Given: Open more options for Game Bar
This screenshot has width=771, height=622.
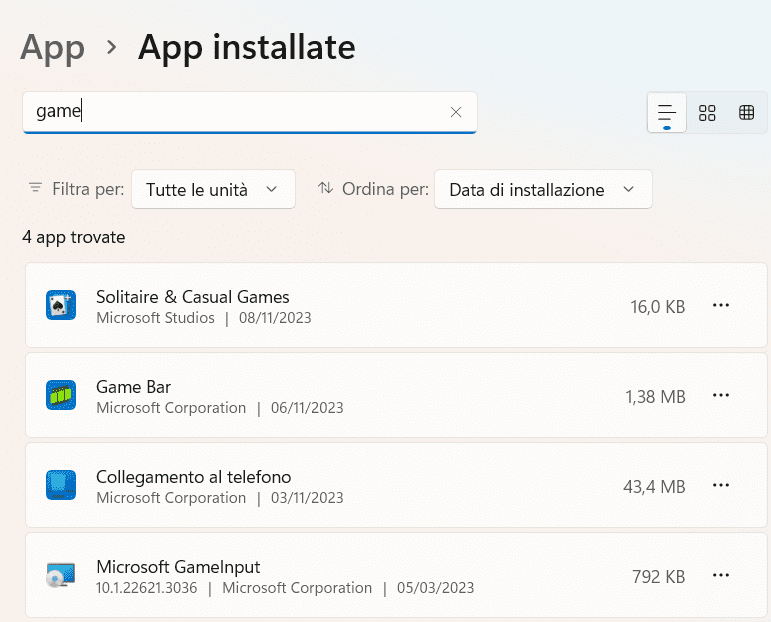Looking at the screenshot, I should click(721, 396).
